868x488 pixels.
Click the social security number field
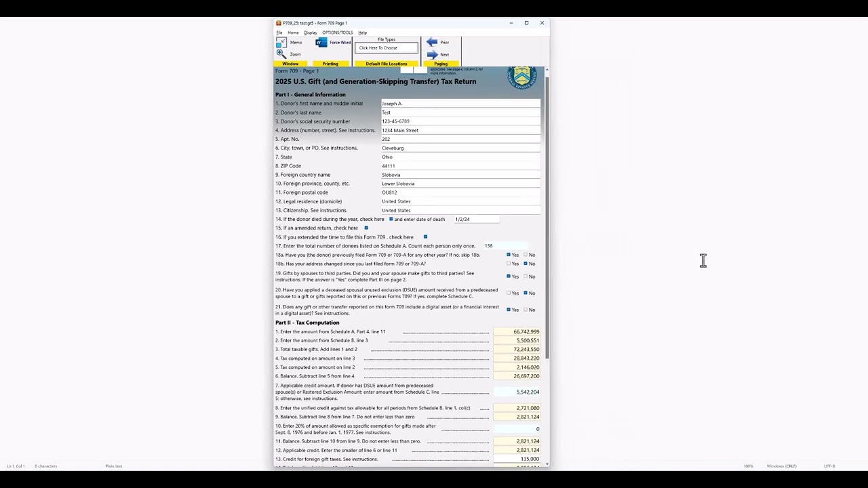(460, 121)
